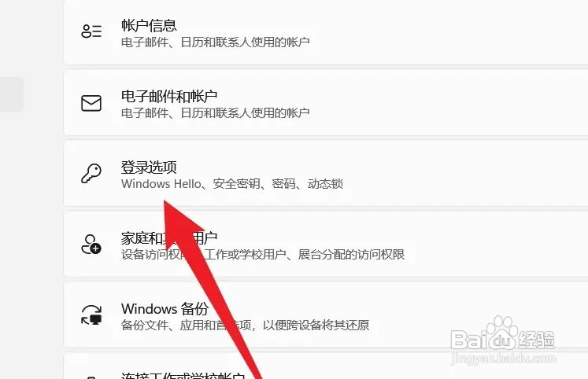Screen dimensions: 588x379
Task: Open the 帐户信息 settings page
Action: tap(326, 31)
